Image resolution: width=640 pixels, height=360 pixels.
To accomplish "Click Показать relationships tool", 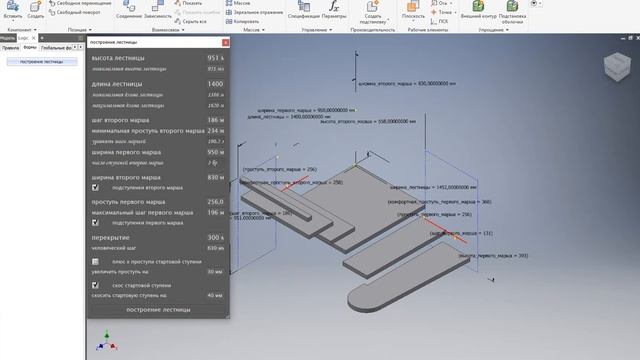I will pos(188,3).
